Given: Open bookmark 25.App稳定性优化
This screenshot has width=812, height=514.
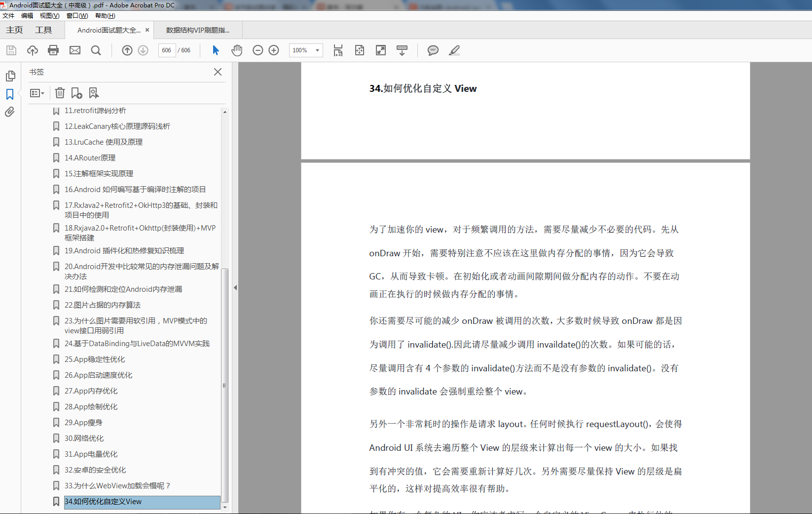Looking at the screenshot, I should [95, 359].
